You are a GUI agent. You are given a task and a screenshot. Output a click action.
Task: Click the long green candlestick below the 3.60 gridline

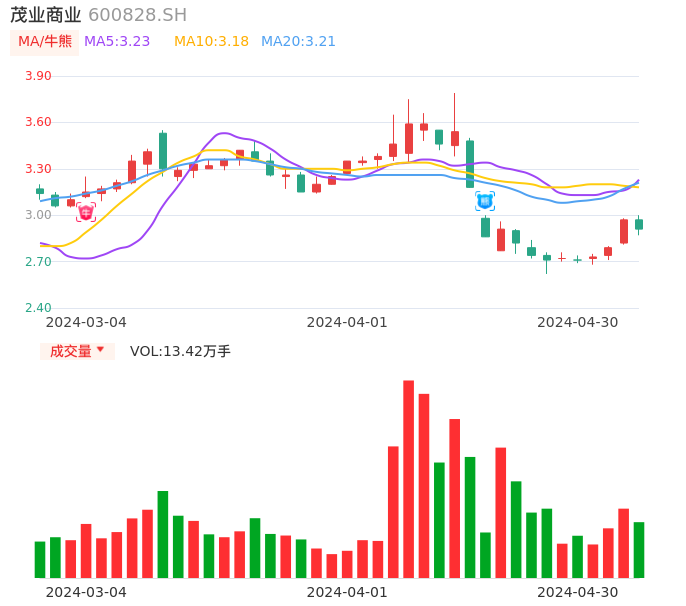click(470, 164)
